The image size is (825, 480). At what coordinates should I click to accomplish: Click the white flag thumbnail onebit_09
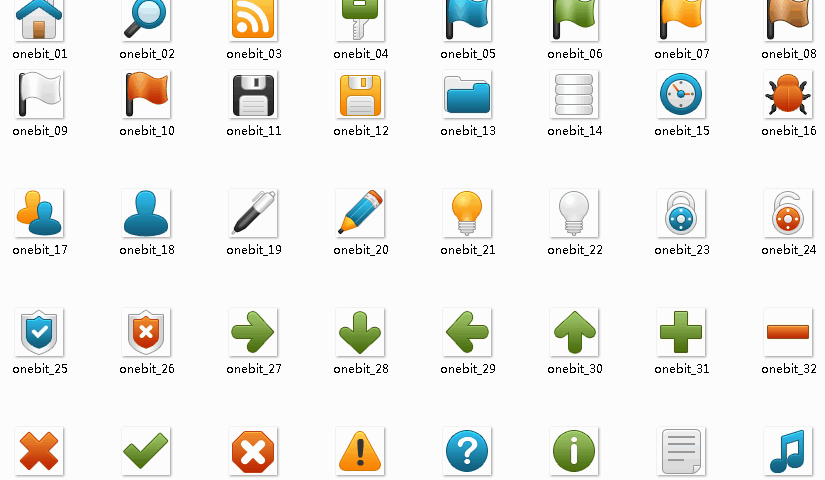click(x=39, y=94)
